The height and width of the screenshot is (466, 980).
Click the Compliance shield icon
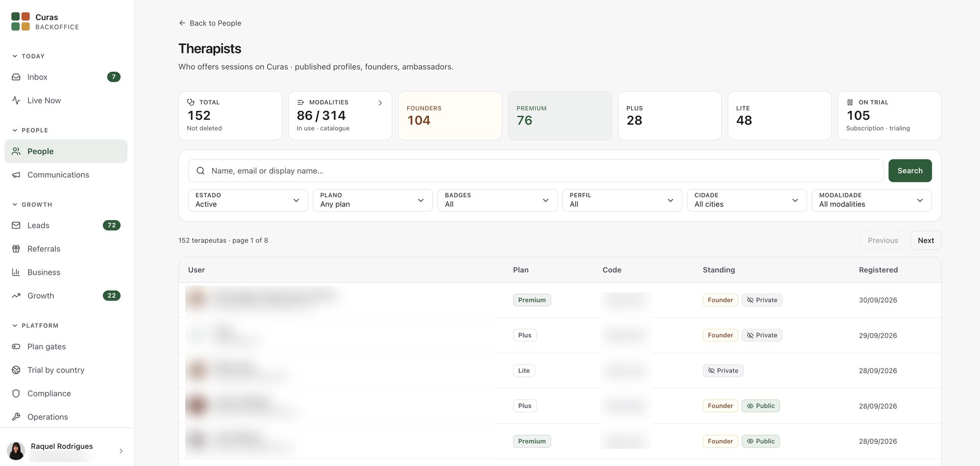16,394
